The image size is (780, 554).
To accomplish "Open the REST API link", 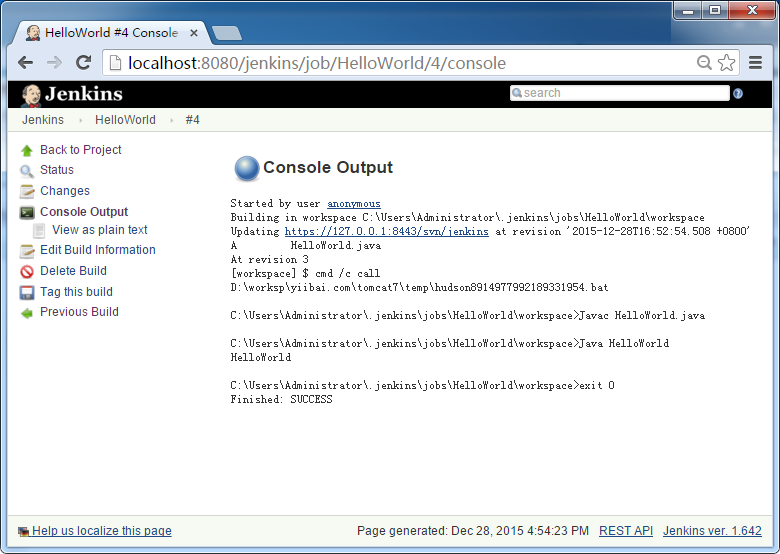I will (626, 531).
